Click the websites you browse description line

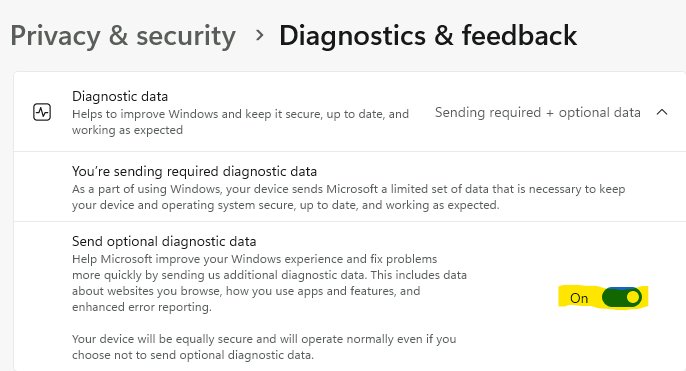246,291
